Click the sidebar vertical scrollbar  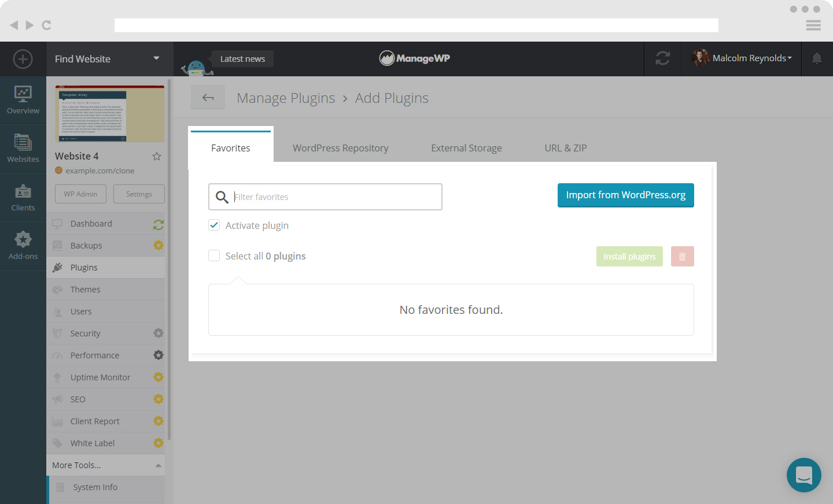click(169, 260)
